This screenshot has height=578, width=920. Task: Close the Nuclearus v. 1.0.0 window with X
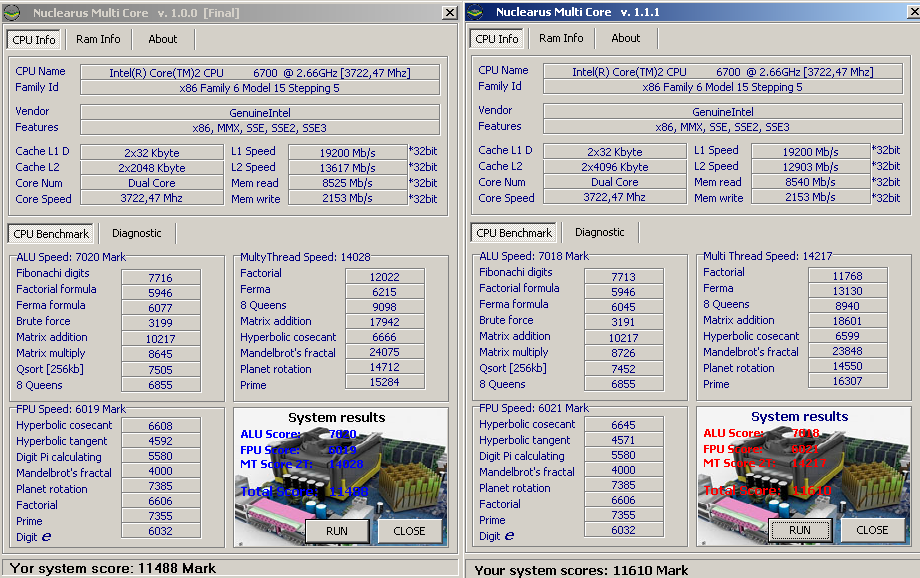[x=450, y=12]
